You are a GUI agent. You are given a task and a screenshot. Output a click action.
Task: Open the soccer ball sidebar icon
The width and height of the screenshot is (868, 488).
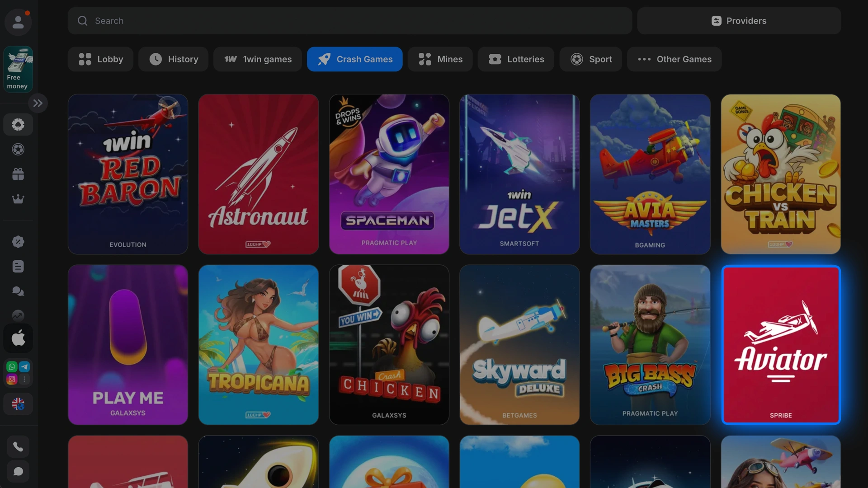tap(18, 150)
